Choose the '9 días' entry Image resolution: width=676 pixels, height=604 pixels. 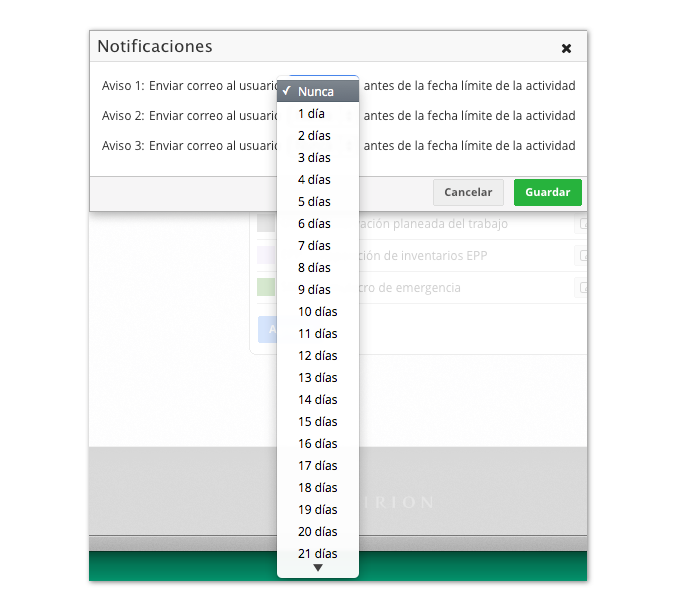pos(318,289)
